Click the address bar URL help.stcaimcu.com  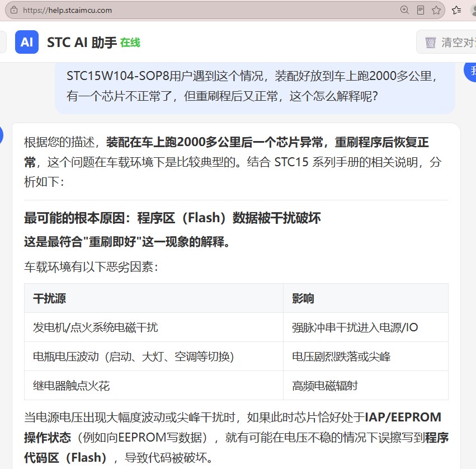point(67,10)
